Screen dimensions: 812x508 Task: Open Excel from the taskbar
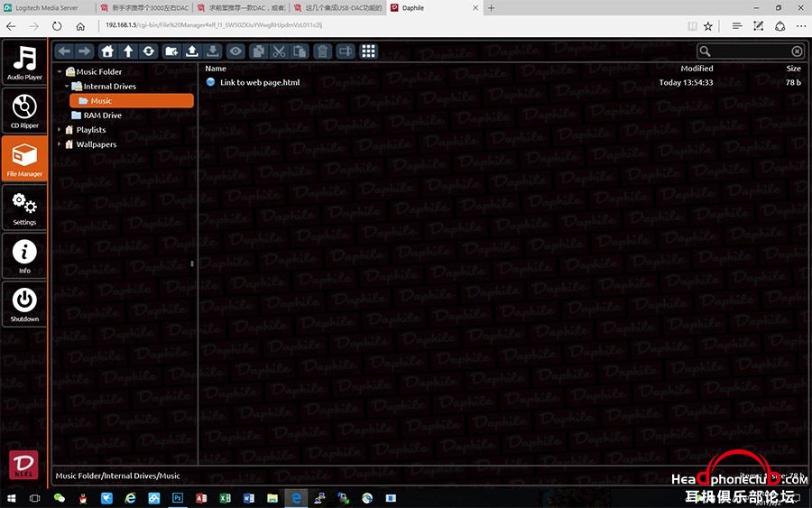tap(225, 498)
